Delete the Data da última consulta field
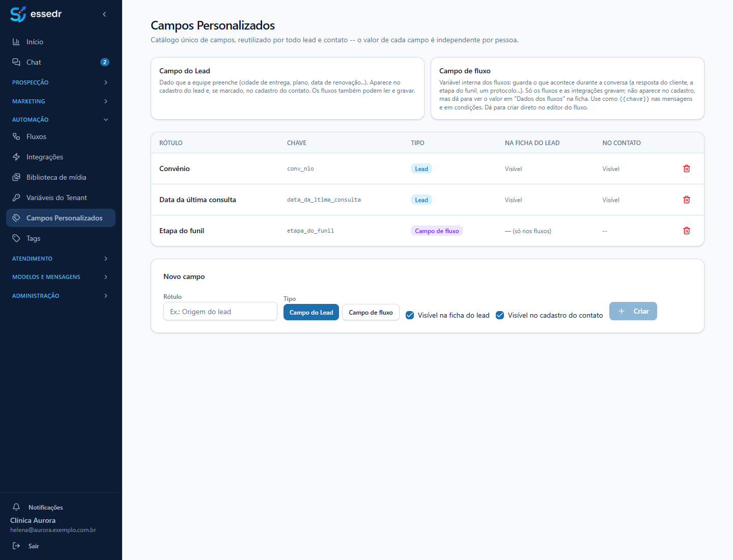This screenshot has height=560, width=733. [x=687, y=200]
